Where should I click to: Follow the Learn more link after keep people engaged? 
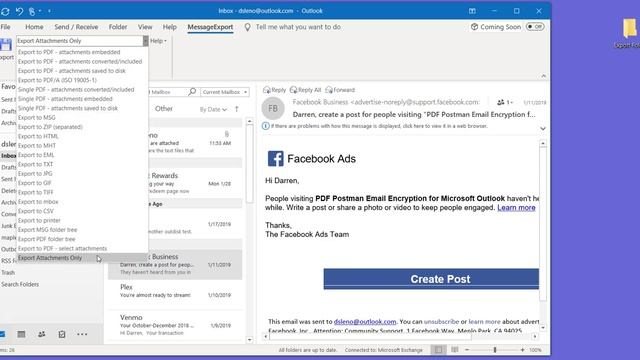tap(516, 208)
